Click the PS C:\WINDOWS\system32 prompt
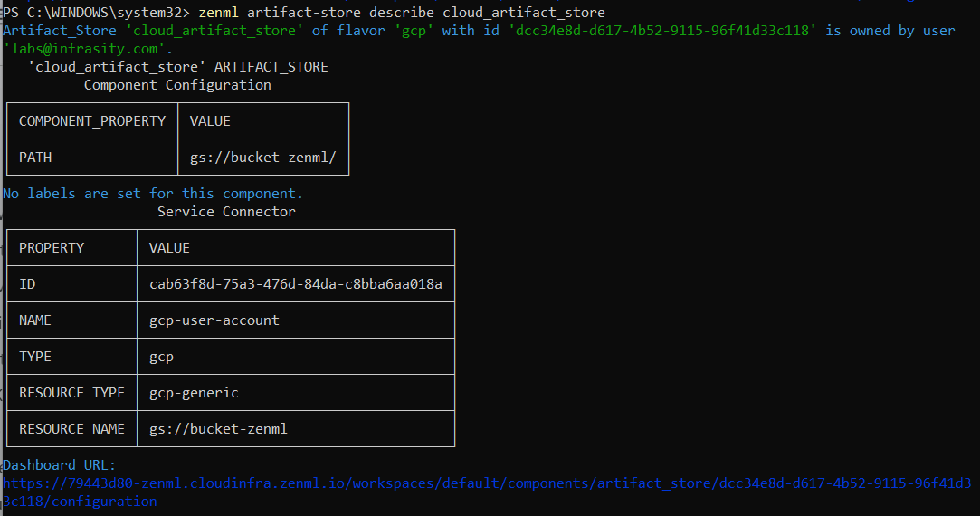This screenshot has width=980, height=516. point(96,13)
